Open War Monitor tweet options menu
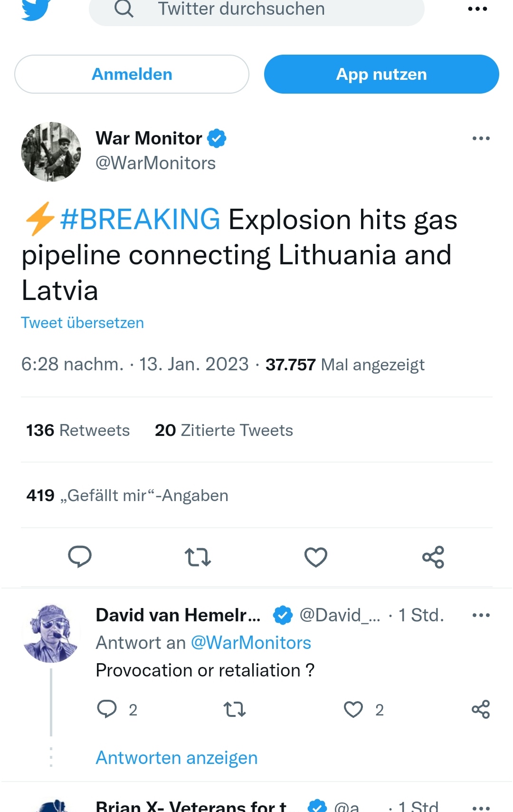This screenshot has width=513, height=812. (481, 138)
